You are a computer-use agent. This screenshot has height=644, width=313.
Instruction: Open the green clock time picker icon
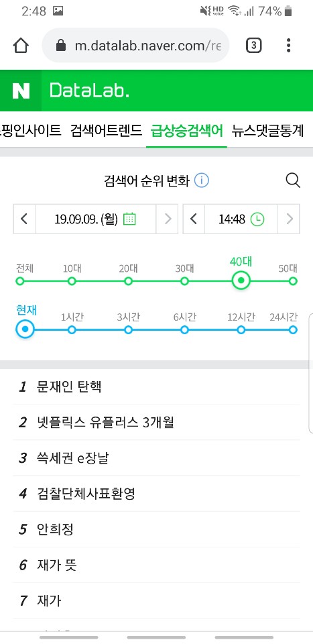pyautogui.click(x=257, y=219)
